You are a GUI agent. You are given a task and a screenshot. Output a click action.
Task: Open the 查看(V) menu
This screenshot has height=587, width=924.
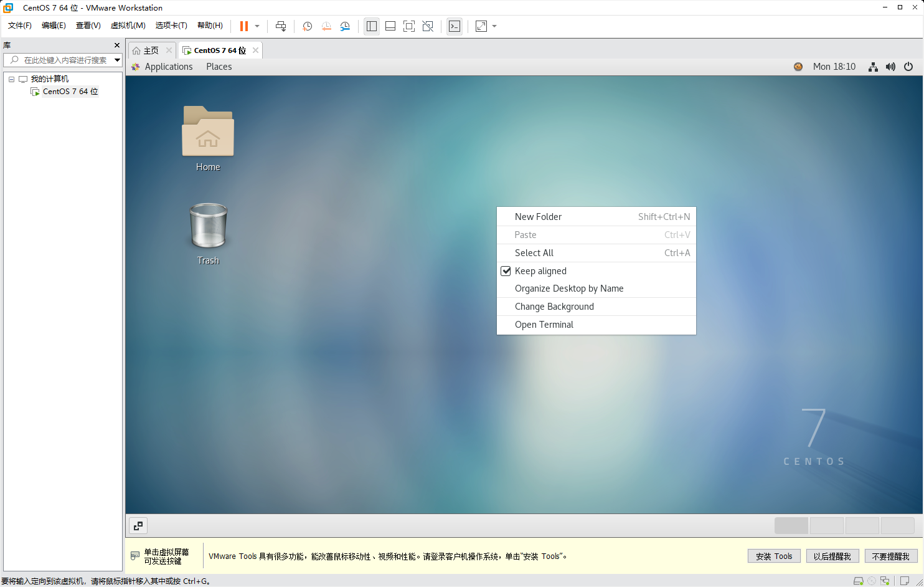pyautogui.click(x=88, y=26)
